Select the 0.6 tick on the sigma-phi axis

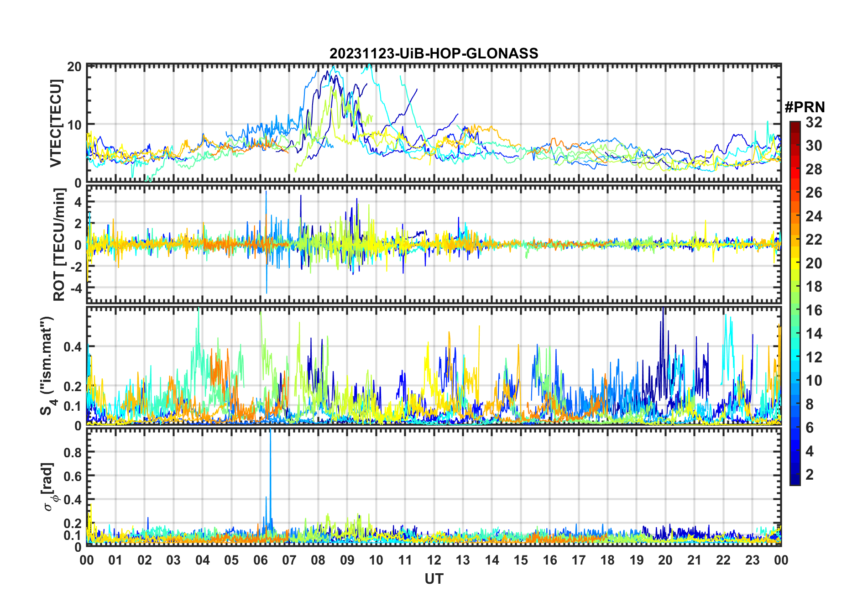[x=73, y=476]
